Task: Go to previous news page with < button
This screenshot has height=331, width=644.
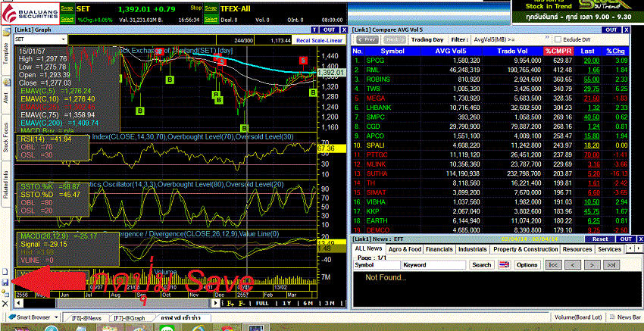Action: [x=573, y=265]
